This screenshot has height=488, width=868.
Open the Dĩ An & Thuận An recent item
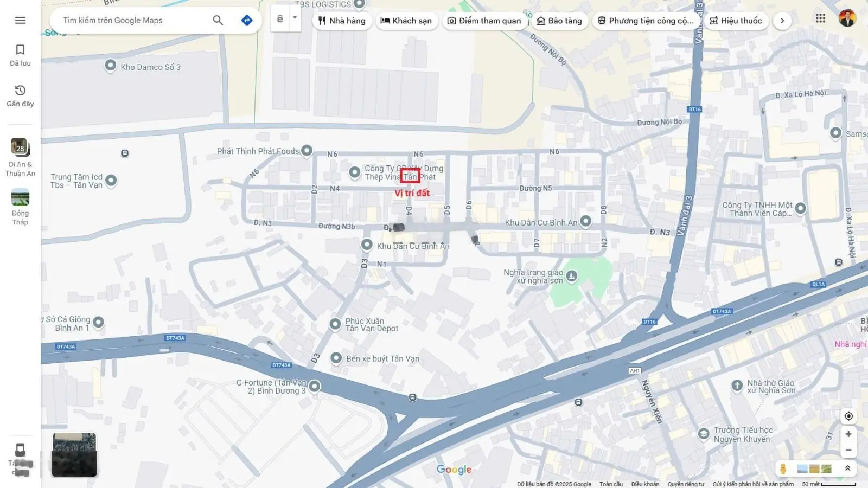point(20,158)
